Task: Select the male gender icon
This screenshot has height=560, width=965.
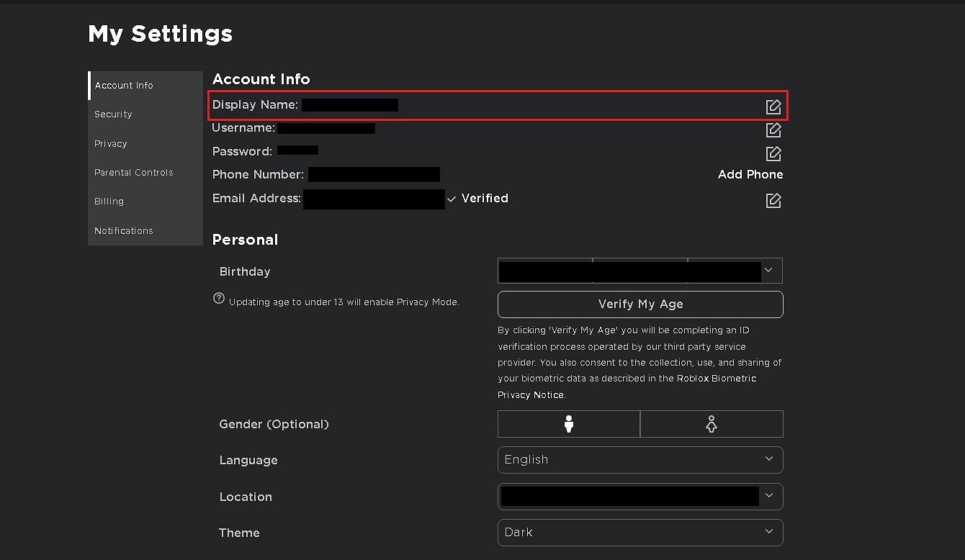Action: pos(569,424)
